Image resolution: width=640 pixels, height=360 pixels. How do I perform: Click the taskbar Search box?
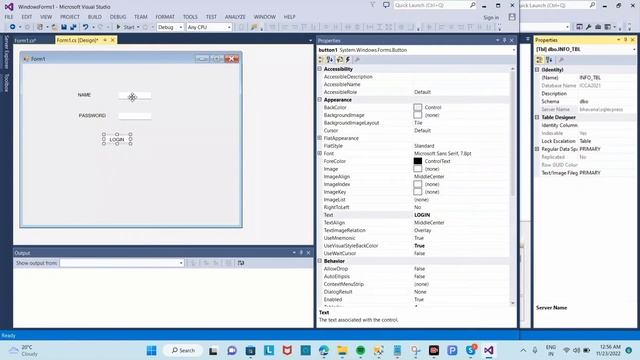pos(183,350)
